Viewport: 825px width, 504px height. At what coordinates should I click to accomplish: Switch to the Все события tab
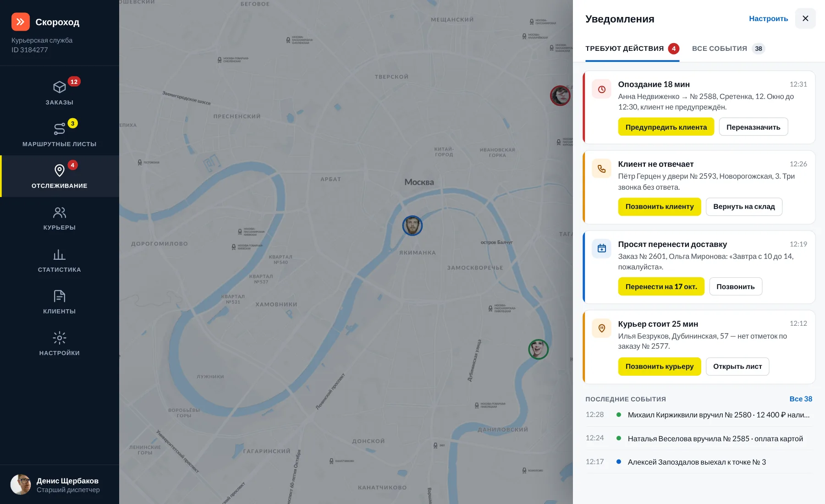pos(728,49)
